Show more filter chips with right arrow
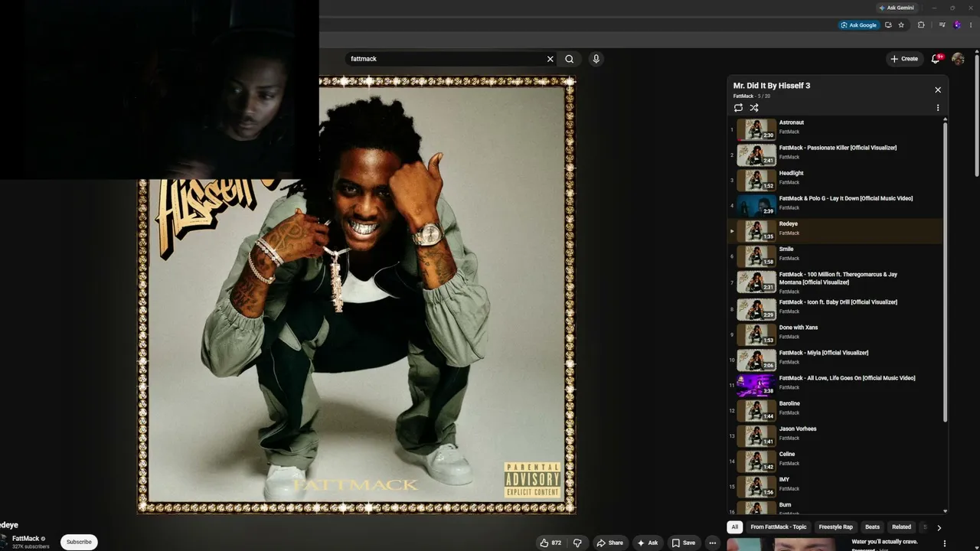Image resolution: width=980 pixels, height=551 pixels. (x=939, y=527)
